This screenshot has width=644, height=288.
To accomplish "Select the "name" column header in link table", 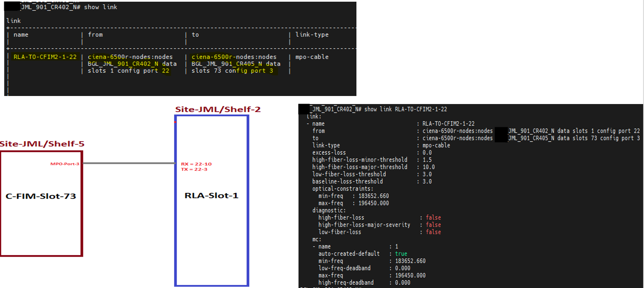I will click(x=21, y=35).
